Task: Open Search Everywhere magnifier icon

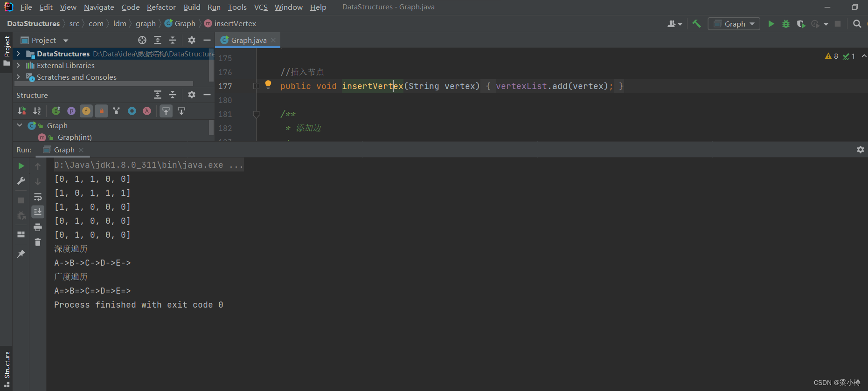Action: [857, 24]
